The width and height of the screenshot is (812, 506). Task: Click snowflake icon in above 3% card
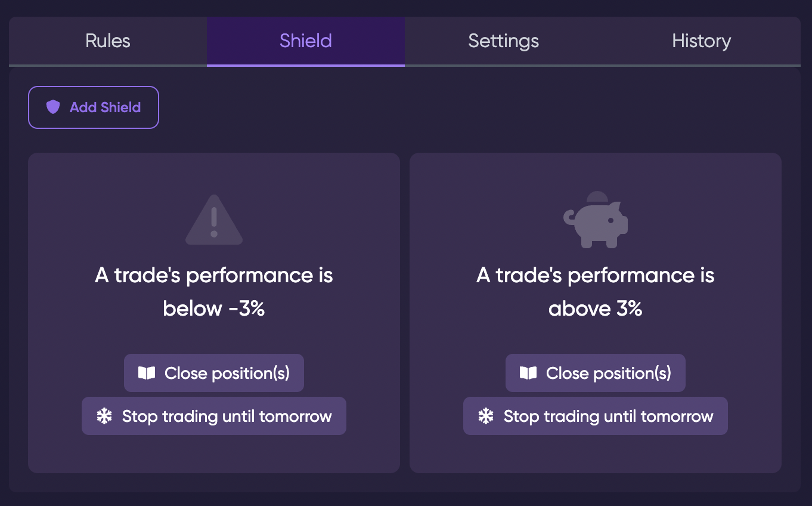point(486,416)
